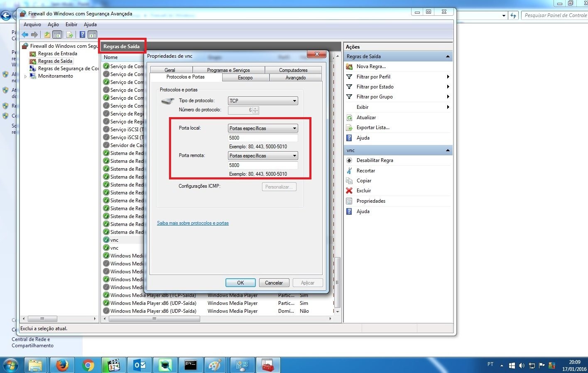Switch to the Computadores tab
The height and width of the screenshot is (373, 588).
293,70
